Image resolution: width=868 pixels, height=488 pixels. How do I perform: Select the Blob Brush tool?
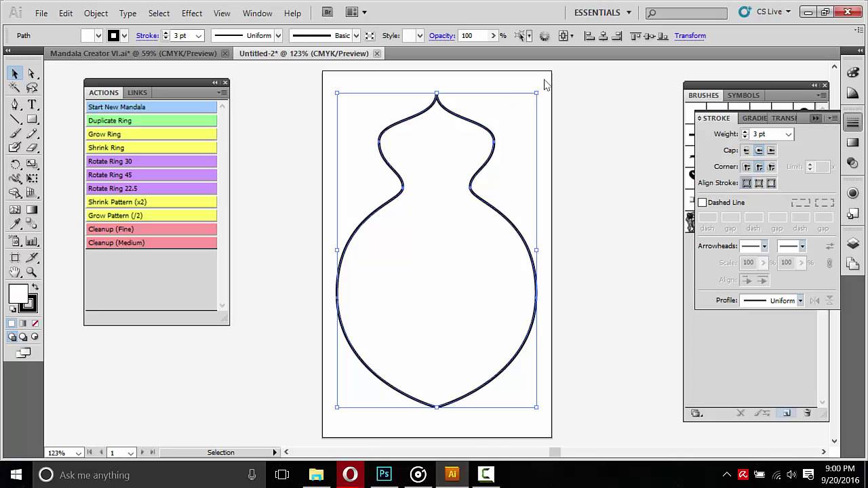click(15, 148)
